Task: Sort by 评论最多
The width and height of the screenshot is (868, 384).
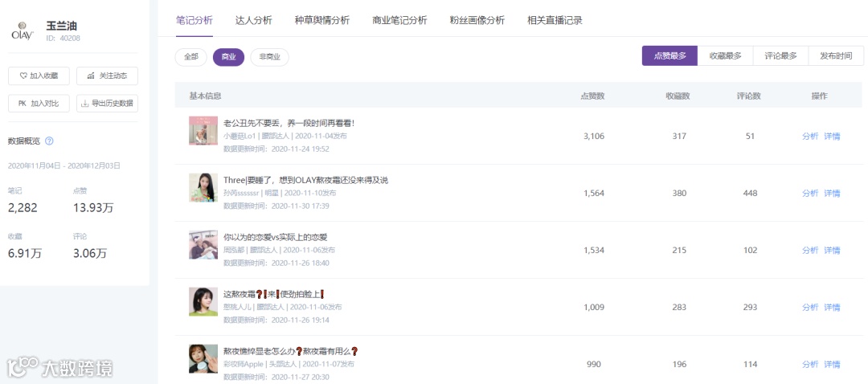Action: pyautogui.click(x=780, y=56)
